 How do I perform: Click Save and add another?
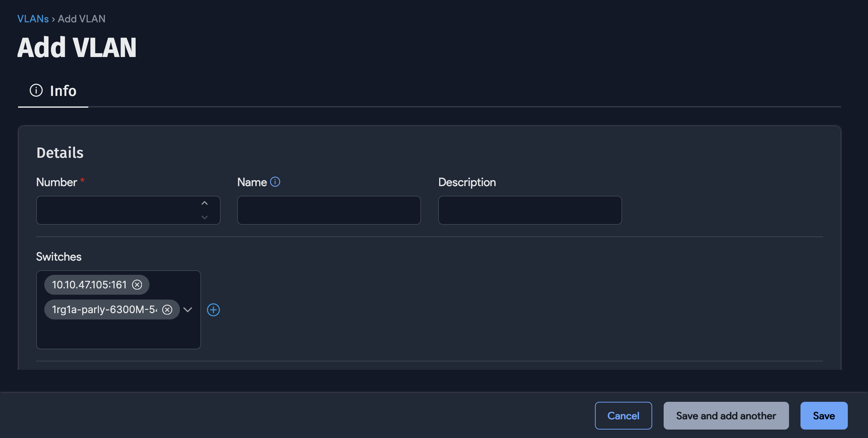point(726,415)
